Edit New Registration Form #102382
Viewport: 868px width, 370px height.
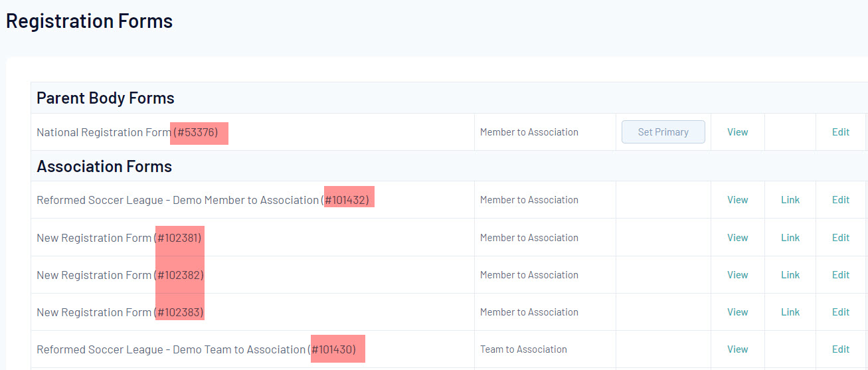tap(840, 275)
